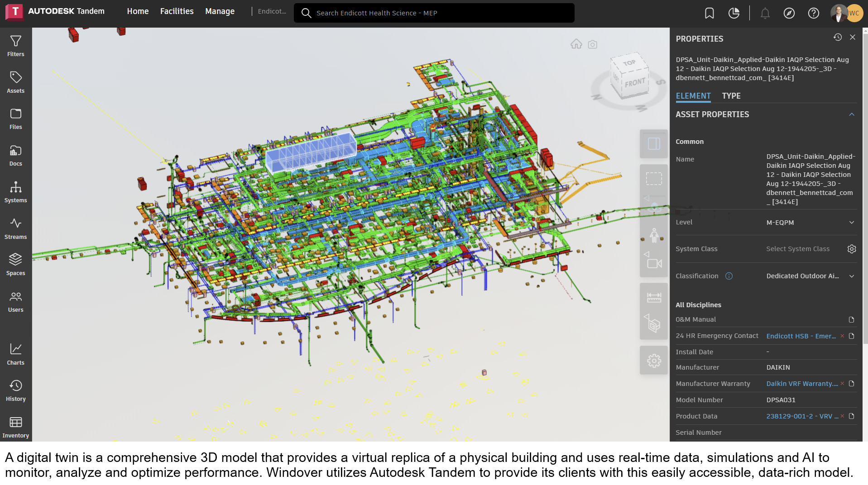Click the bookmark icon in header
This screenshot has width=868, height=485.
(709, 13)
